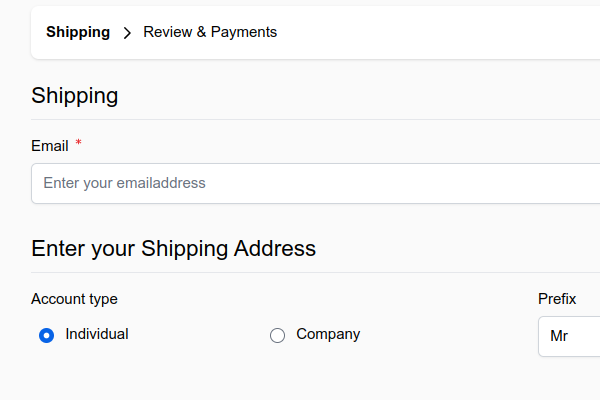
Task: Click divider below Shipping Address heading
Action: click(x=316, y=273)
